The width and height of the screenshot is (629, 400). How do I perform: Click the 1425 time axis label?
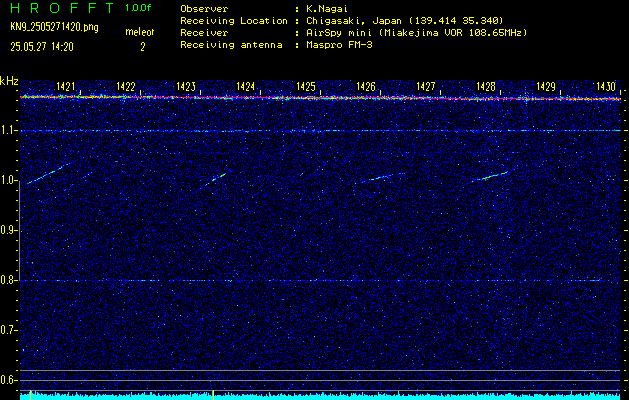coord(306,86)
